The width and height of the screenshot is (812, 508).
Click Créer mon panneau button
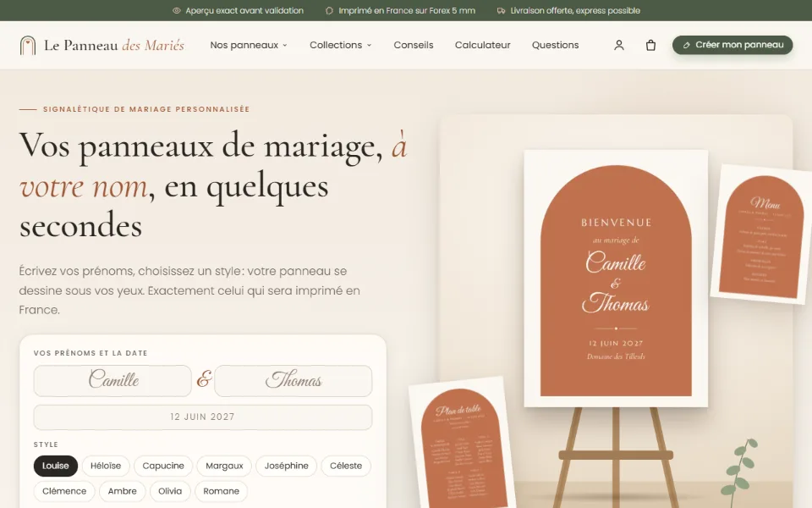click(x=732, y=45)
